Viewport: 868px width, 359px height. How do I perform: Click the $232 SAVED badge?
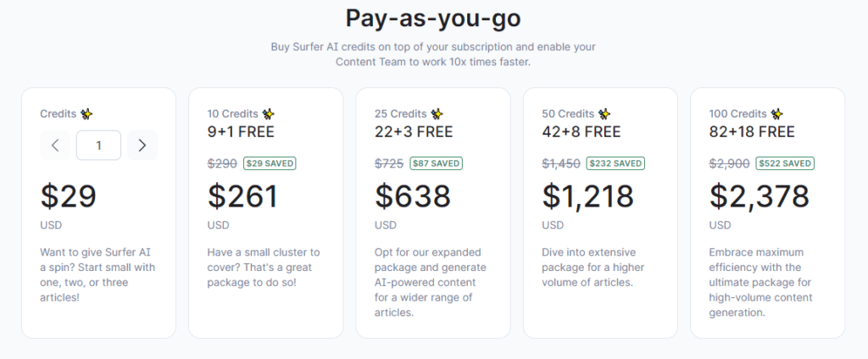615,163
